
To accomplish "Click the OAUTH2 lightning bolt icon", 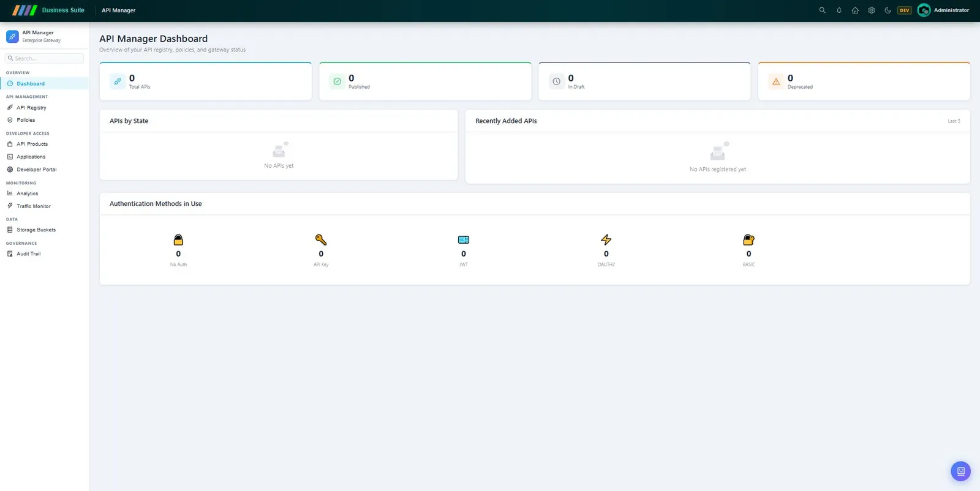I will tap(606, 239).
